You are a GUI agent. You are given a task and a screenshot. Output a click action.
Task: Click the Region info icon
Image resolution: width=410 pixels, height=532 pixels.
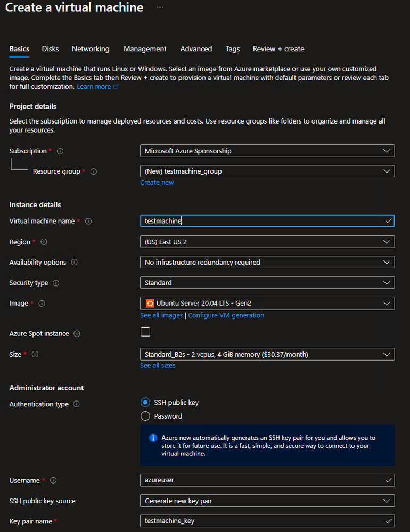[44, 242]
